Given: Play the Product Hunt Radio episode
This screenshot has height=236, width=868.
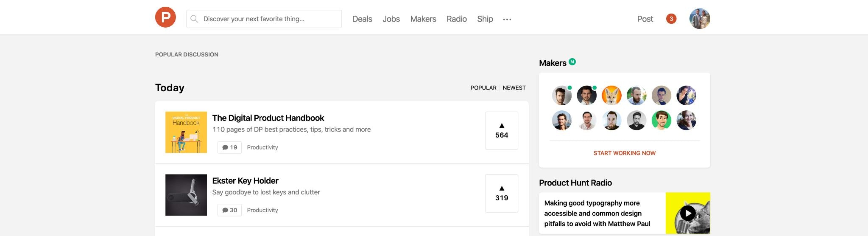Looking at the screenshot, I should tap(687, 213).
